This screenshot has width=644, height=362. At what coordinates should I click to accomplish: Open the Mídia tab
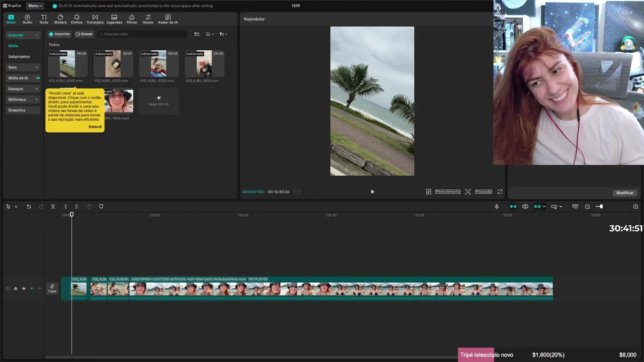11,19
